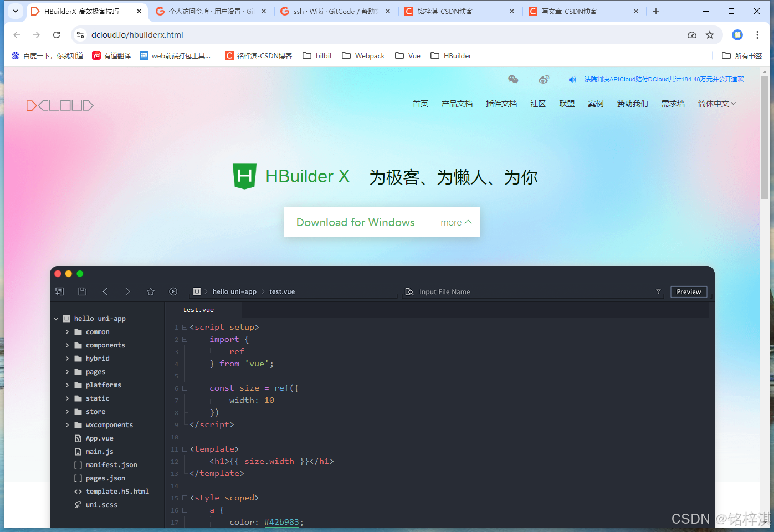Viewport: 774px width, 532px height.
Task: Open the court ruling announcement link
Action: tap(664, 79)
